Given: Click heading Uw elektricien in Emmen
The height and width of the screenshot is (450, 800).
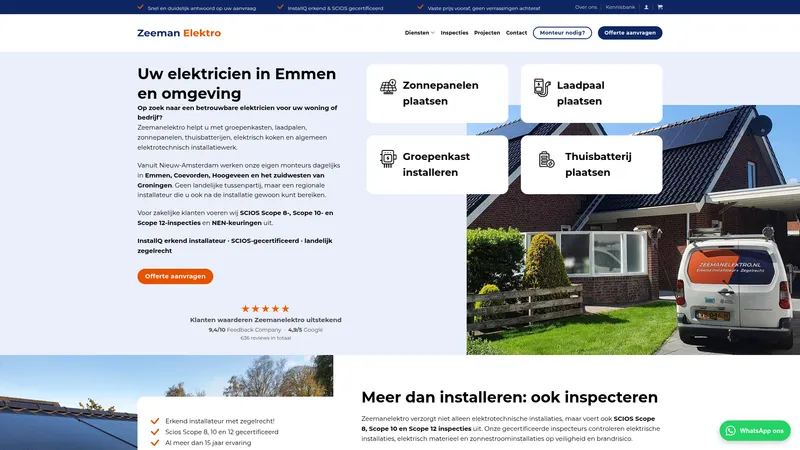Looking at the screenshot, I should pos(237,84).
